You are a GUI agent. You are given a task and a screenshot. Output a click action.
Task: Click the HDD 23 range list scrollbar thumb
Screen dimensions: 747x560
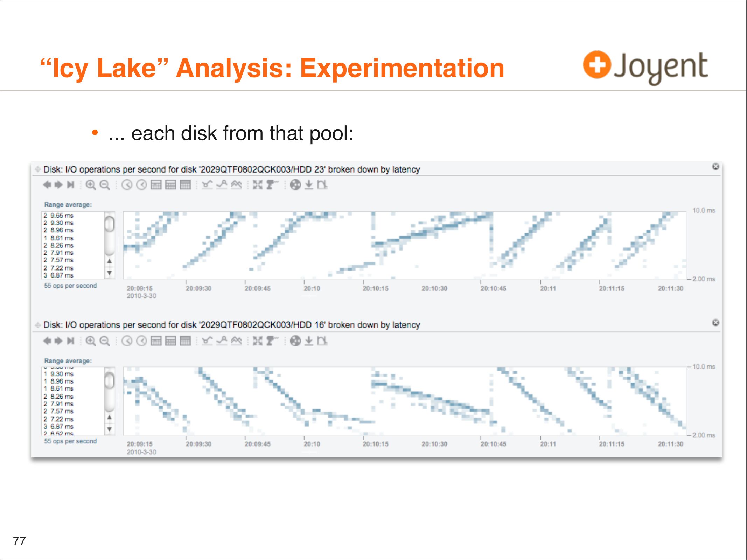(x=110, y=224)
